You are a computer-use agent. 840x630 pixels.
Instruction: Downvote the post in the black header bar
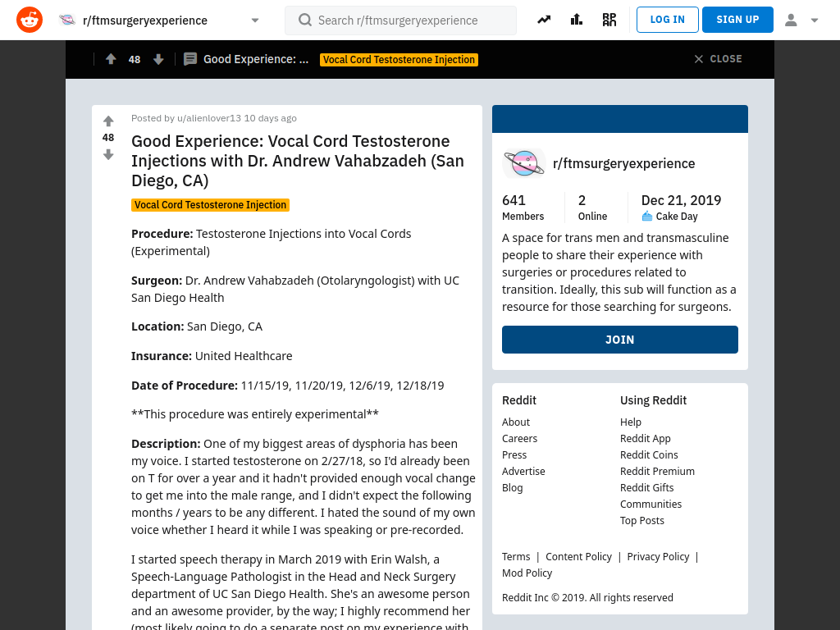[158, 59]
